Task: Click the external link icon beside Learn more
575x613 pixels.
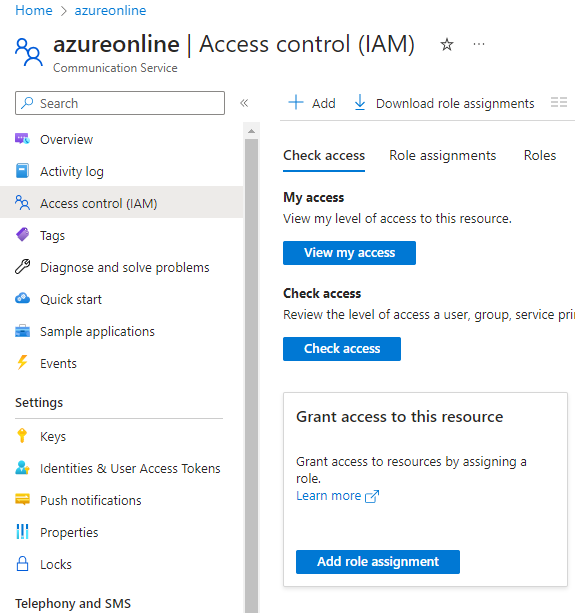Action: [x=372, y=496]
